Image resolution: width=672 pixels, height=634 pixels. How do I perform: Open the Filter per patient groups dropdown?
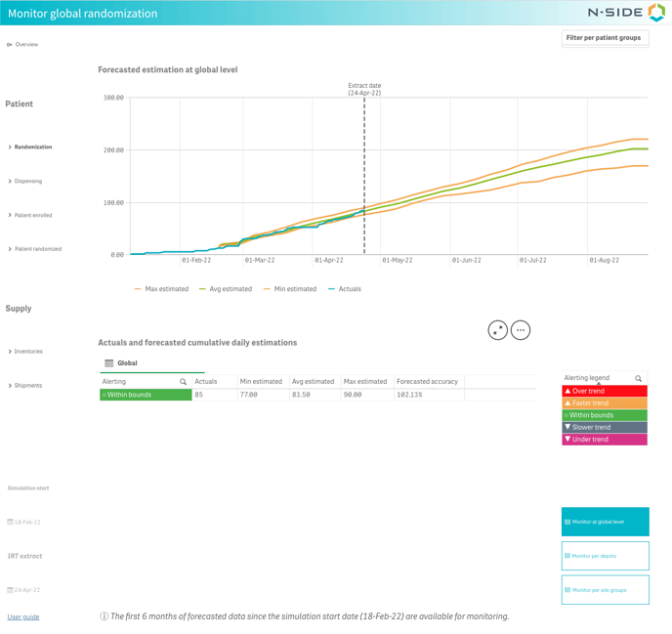coord(605,38)
